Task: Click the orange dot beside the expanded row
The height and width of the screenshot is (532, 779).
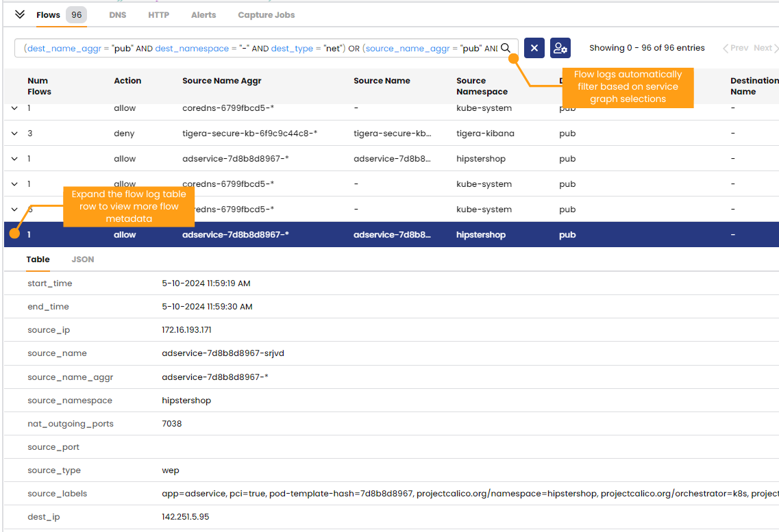Action: [x=14, y=233]
